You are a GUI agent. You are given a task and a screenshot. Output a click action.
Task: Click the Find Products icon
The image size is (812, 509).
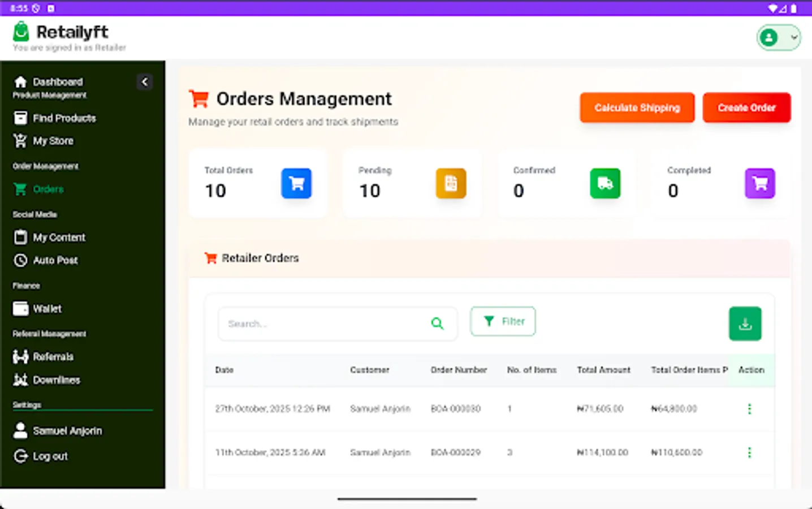coord(20,118)
